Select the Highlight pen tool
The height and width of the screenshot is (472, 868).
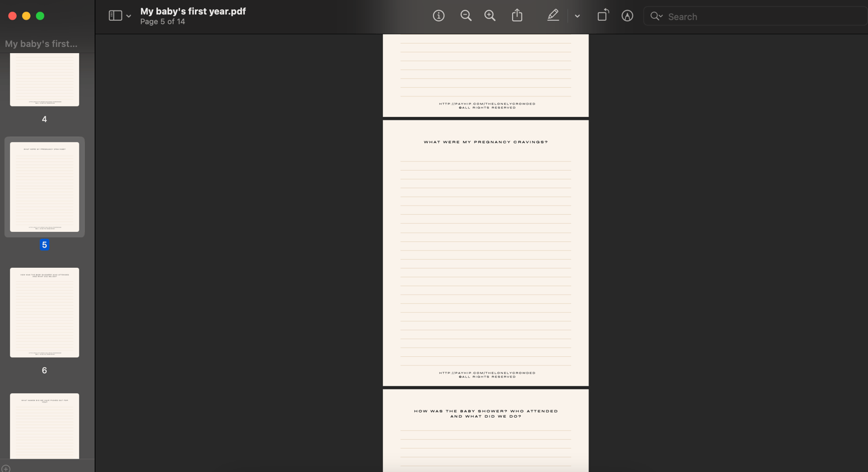coord(553,16)
